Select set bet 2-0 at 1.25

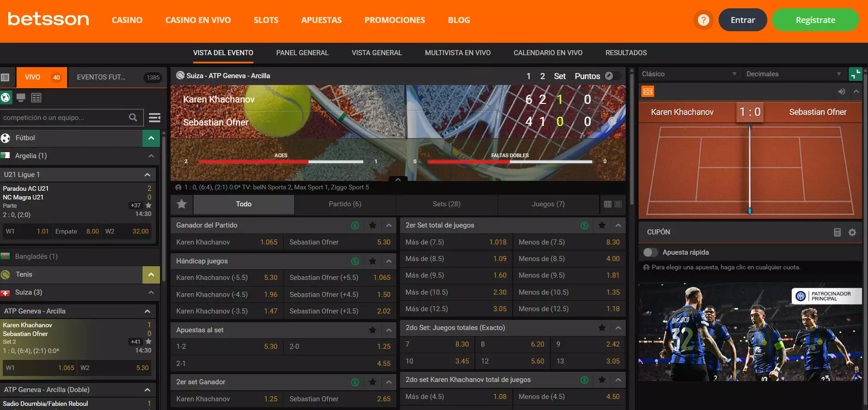(x=340, y=347)
